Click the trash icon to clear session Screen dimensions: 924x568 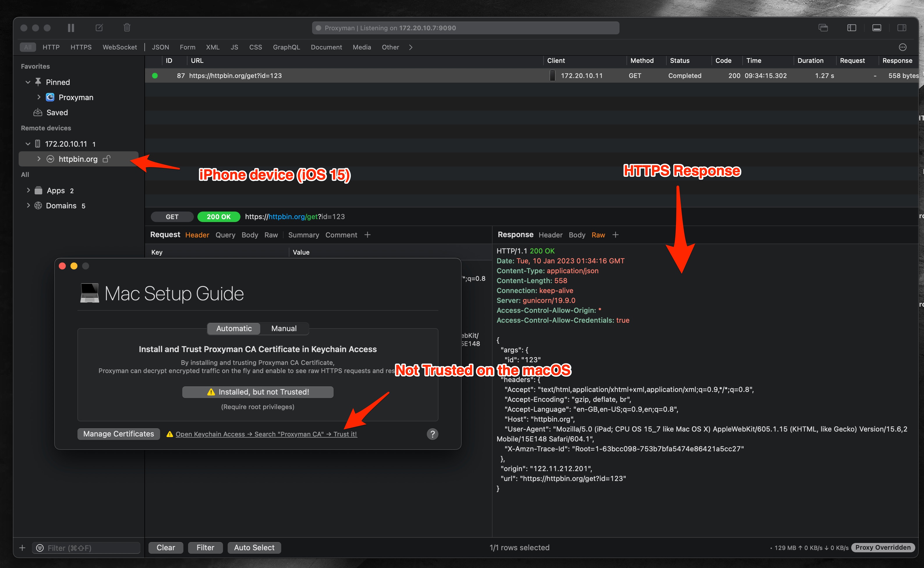[x=127, y=28]
